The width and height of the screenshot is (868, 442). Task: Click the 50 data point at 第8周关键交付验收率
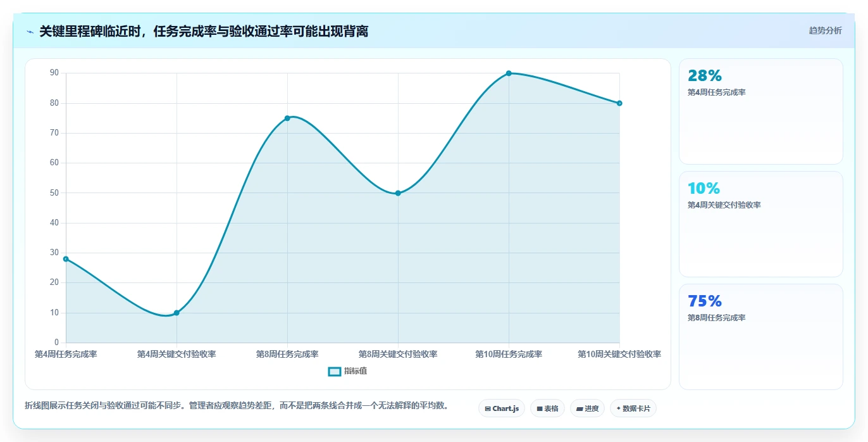[398, 193]
